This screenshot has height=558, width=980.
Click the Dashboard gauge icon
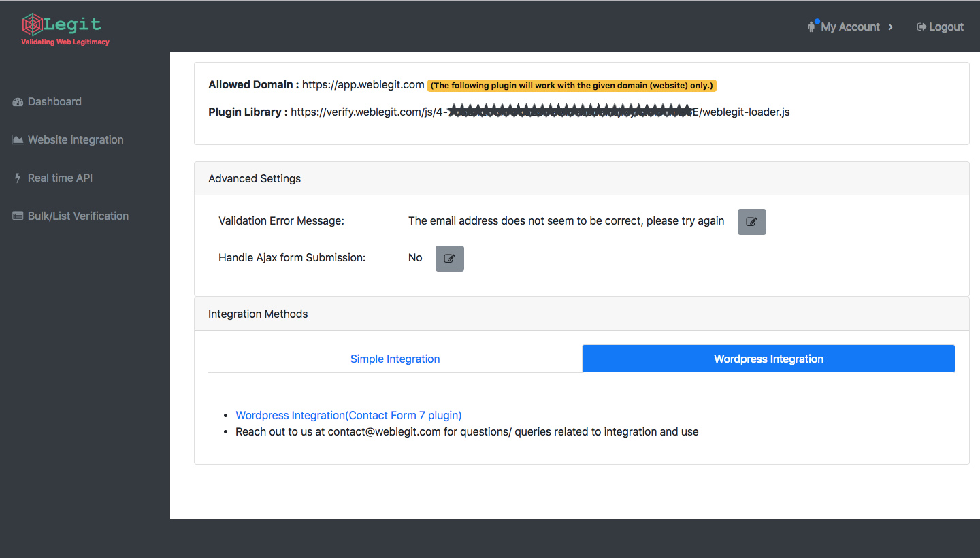[x=18, y=102]
